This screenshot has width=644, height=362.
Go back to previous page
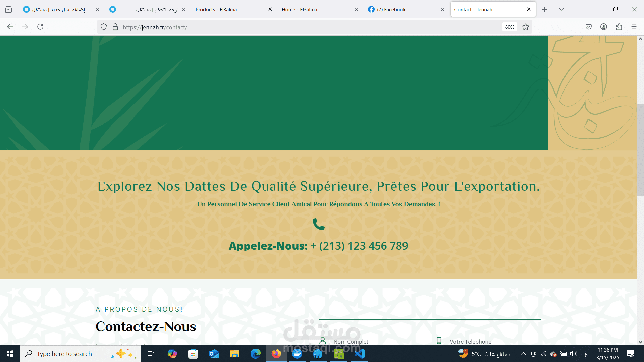10,27
